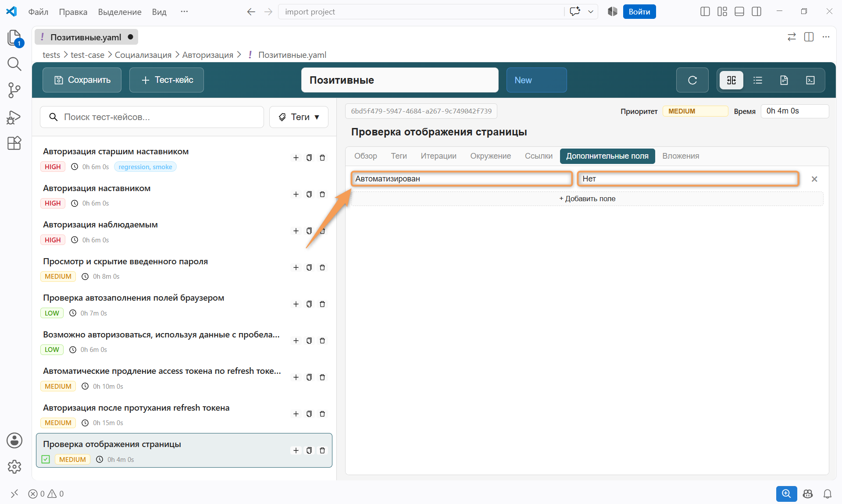The image size is (842, 504).
Task: Open the Manage gear menu
Action: [x=14, y=467]
